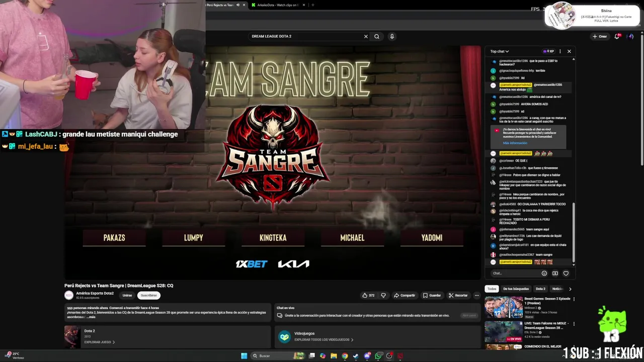This screenshot has height=362, width=644.
Task: Open the América Esports Dota2 channel name
Action: click(95, 294)
